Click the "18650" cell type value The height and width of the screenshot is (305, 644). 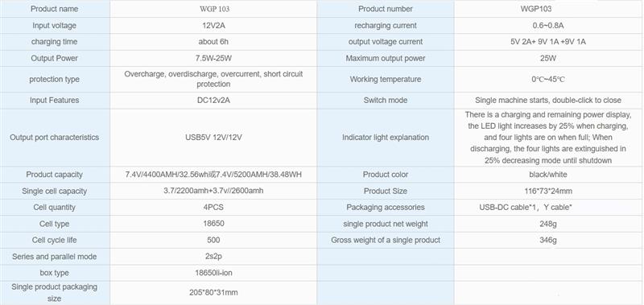pyautogui.click(x=213, y=224)
